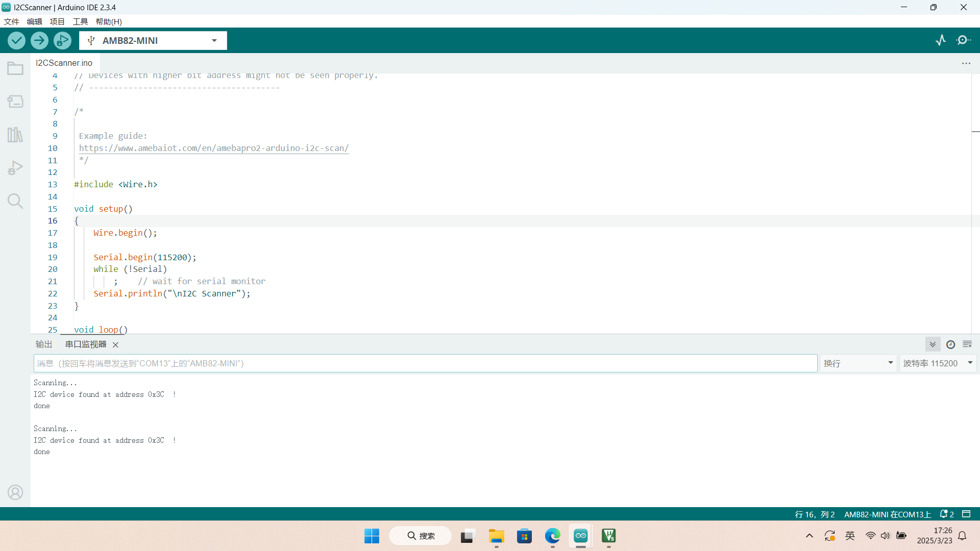Open Microsoft Store from the taskbar
This screenshot has height=551, width=980.
(524, 536)
